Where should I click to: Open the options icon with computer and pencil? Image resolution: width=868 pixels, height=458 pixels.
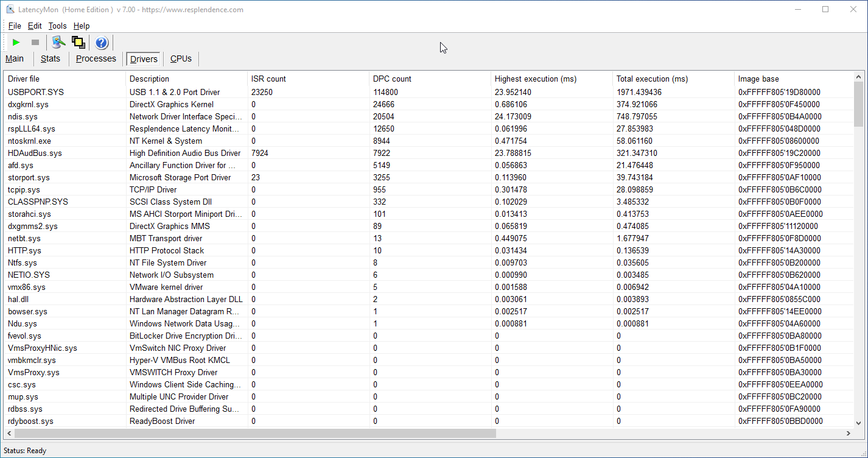[x=58, y=43]
